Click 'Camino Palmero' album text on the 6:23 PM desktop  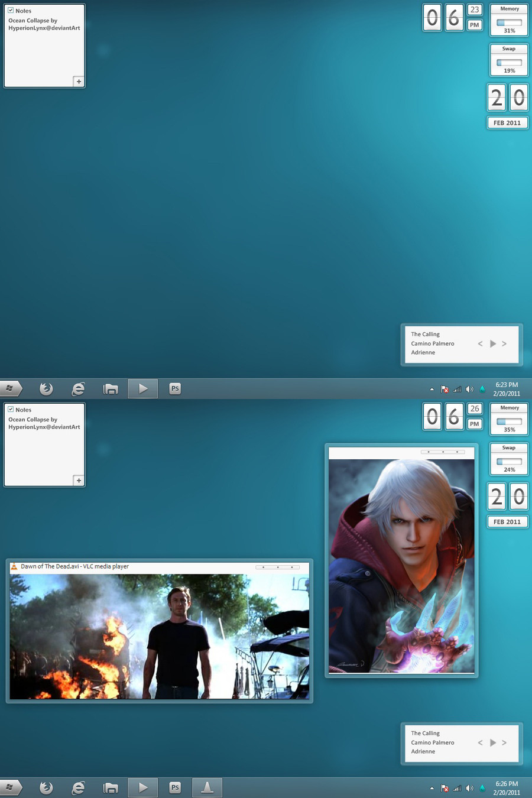(x=433, y=343)
